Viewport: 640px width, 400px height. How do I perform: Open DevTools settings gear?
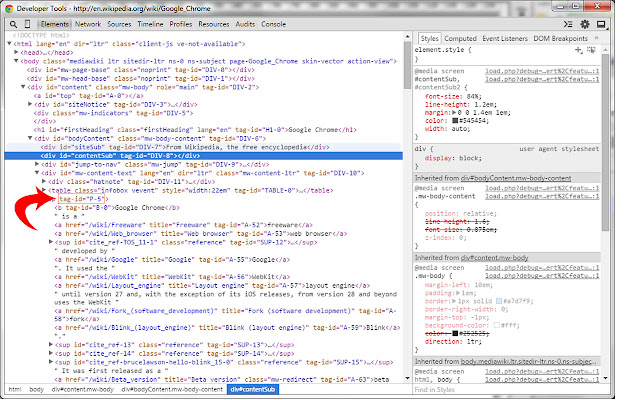click(585, 24)
